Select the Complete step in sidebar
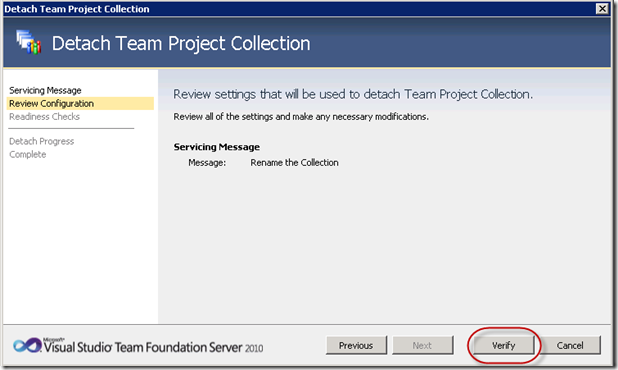 click(28, 154)
